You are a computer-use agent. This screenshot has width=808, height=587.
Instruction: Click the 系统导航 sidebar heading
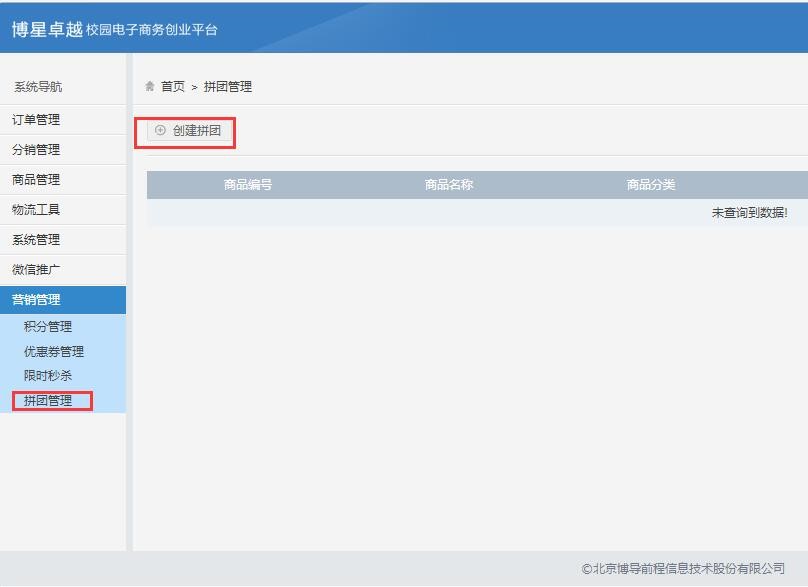[38, 87]
